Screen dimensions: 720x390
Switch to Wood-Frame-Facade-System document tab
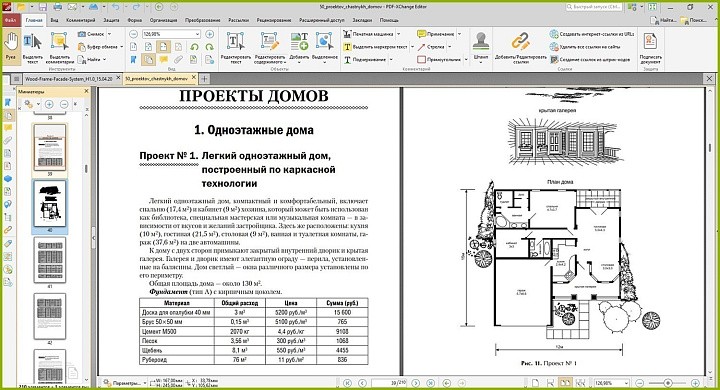tap(68, 79)
